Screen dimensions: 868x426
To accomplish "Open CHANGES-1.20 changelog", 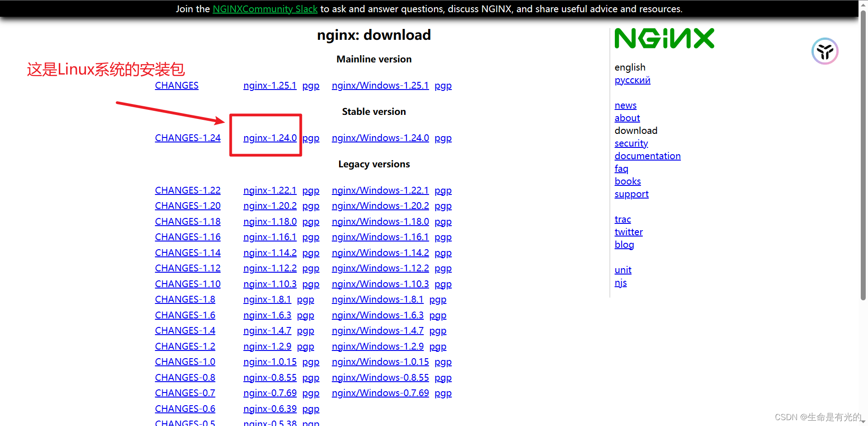I will tap(188, 206).
